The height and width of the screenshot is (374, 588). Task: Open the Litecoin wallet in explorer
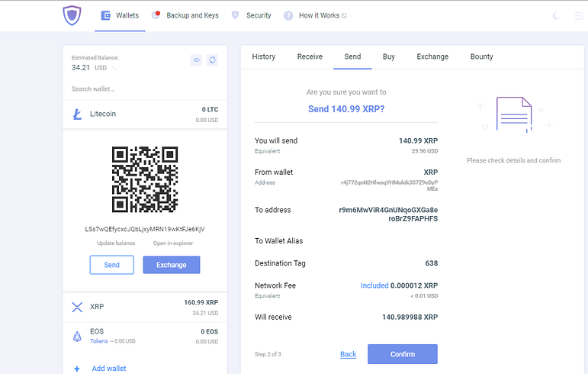coord(173,243)
